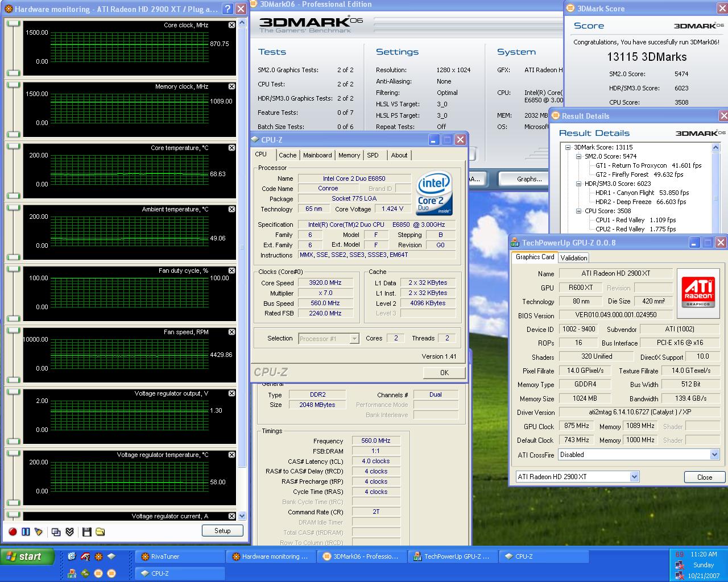Click the Intel Core 2 Duo logo in CPU-Z
The height and width of the screenshot is (582, 728).
click(x=434, y=194)
